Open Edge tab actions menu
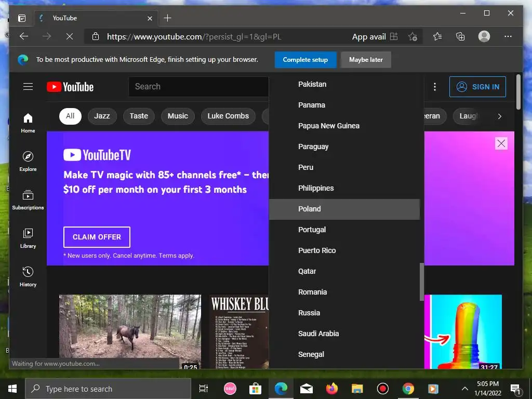This screenshot has height=399, width=532. coord(22,18)
